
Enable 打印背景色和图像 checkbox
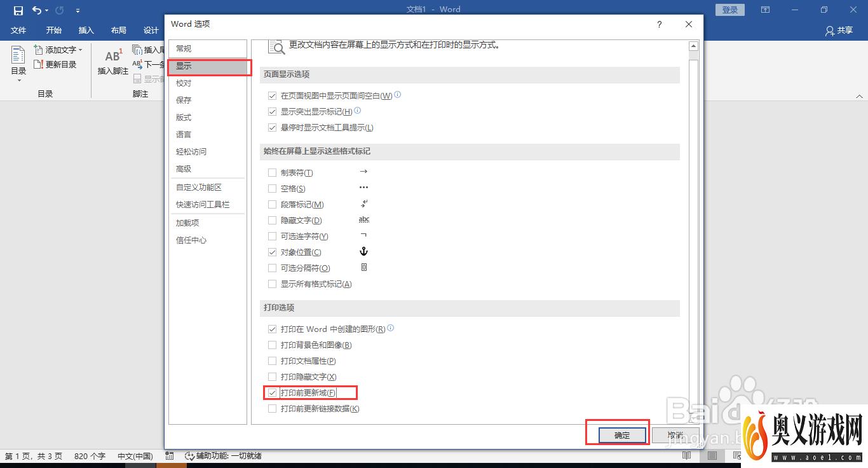tap(272, 345)
